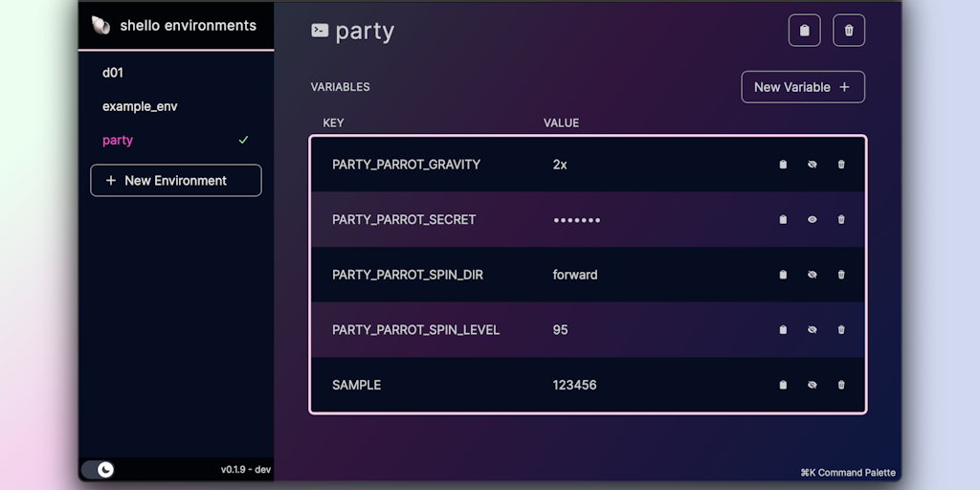The image size is (980, 490).
Task: Click the SAMPLE value 123456 field
Action: coord(575,385)
